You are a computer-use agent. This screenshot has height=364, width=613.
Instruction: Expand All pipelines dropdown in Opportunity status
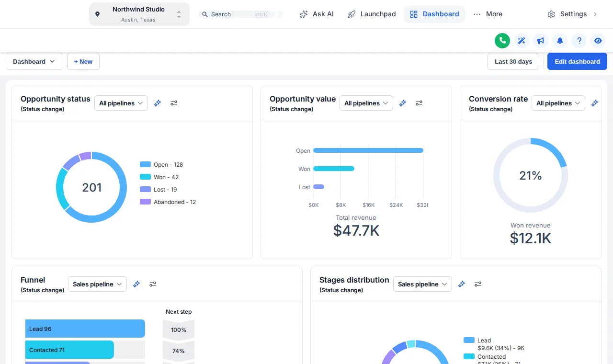tap(121, 103)
